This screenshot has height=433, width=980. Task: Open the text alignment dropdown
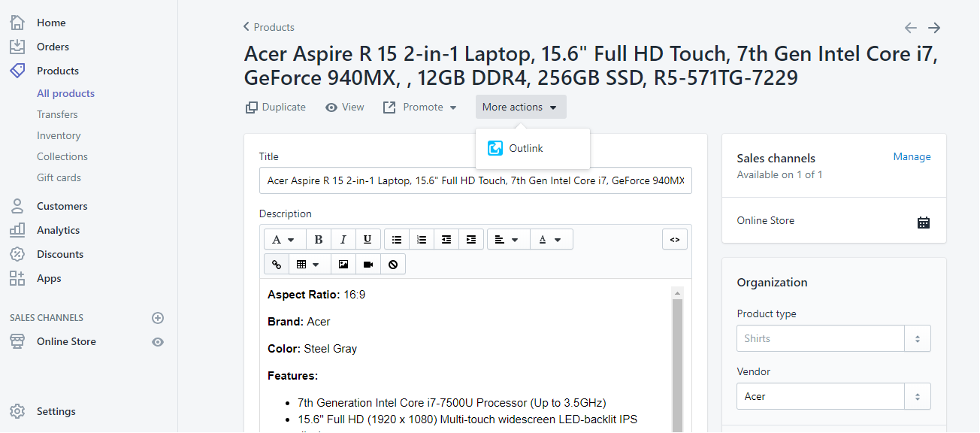coord(508,240)
